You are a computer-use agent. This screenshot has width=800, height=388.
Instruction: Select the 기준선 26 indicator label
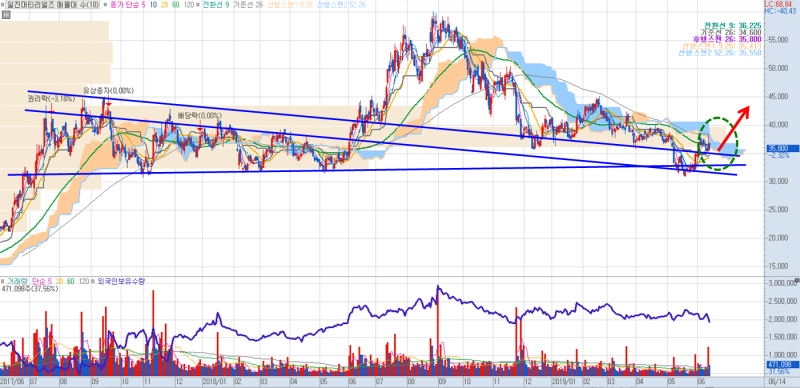pyautogui.click(x=248, y=5)
